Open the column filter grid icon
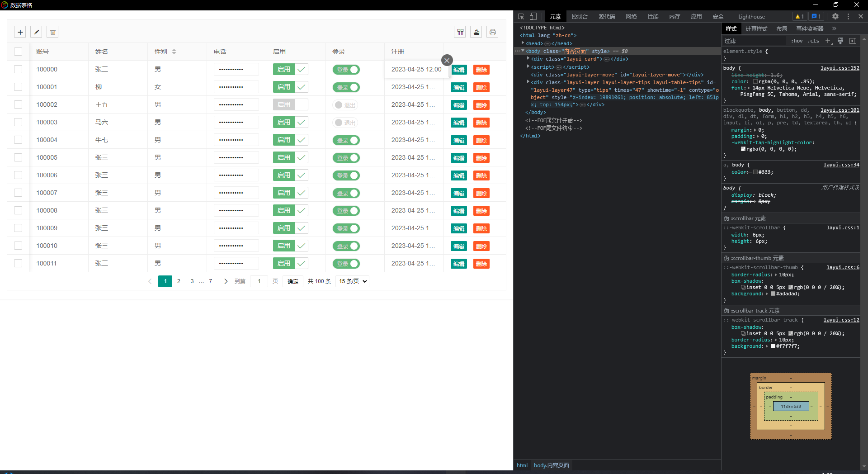 point(460,32)
